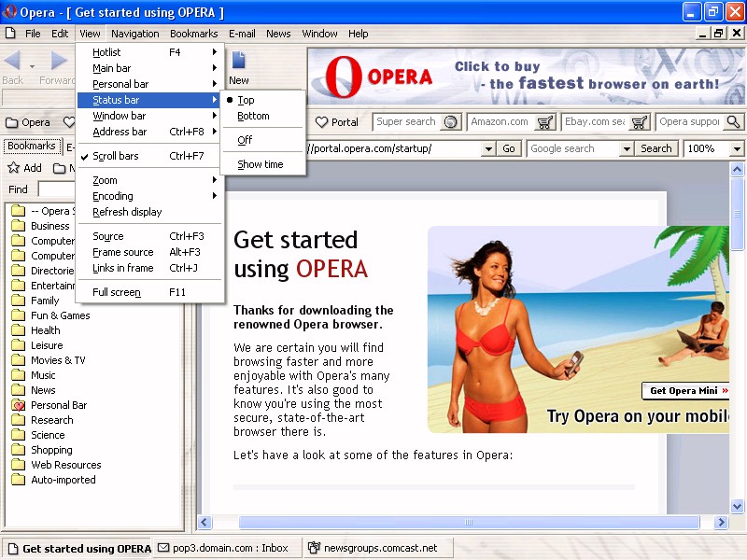Click the Ebay.com search cart icon

point(639,122)
